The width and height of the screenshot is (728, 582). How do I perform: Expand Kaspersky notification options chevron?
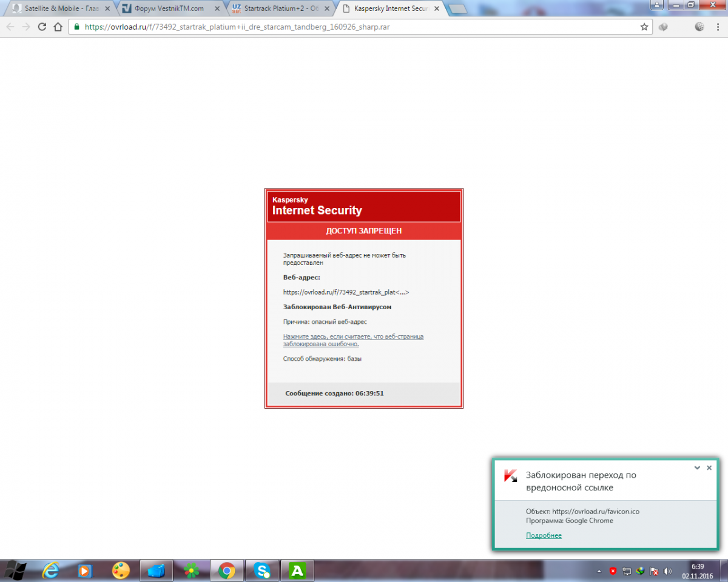click(x=698, y=468)
